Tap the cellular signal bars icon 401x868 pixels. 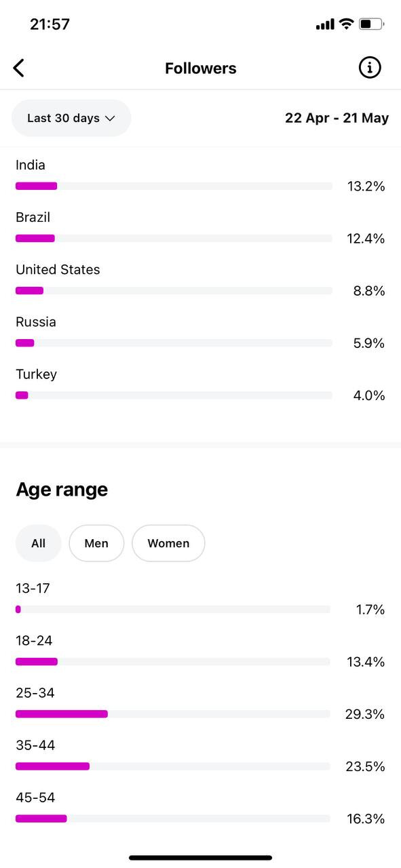325,25
